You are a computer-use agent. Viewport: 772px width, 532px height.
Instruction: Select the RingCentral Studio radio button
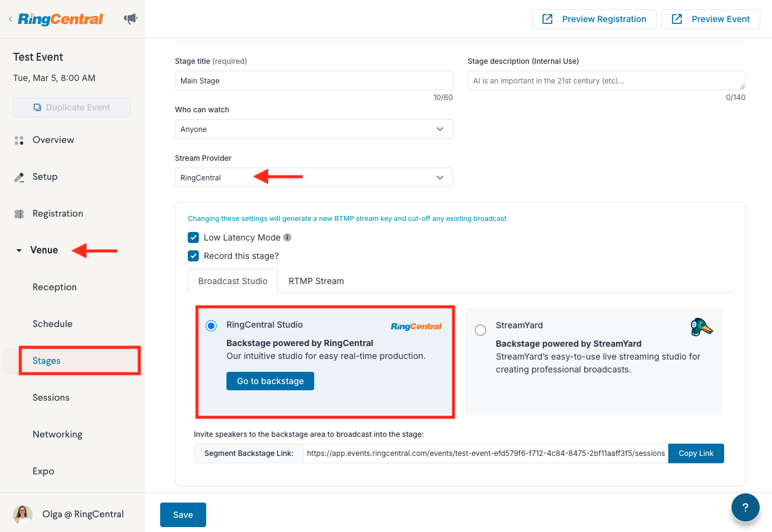click(211, 326)
